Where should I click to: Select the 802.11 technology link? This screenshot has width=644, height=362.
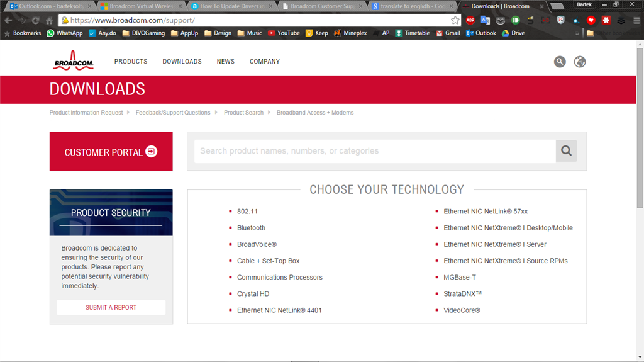247,212
